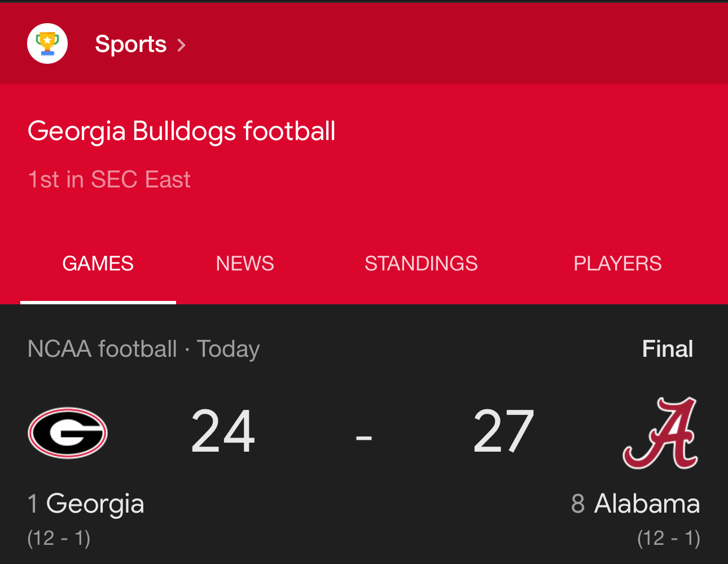Click Alabama's score of 27
Image resolution: width=728 pixels, height=564 pixels.
(x=503, y=432)
